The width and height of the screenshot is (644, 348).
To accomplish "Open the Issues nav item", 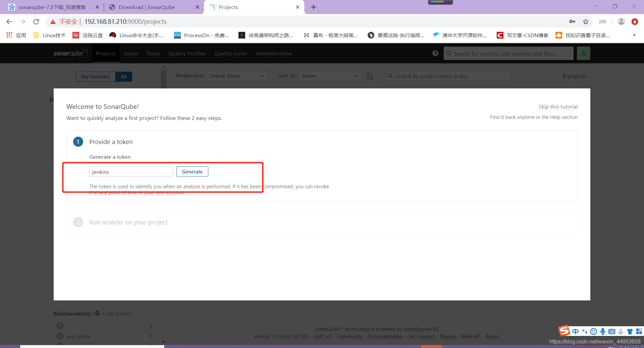I will (x=131, y=54).
